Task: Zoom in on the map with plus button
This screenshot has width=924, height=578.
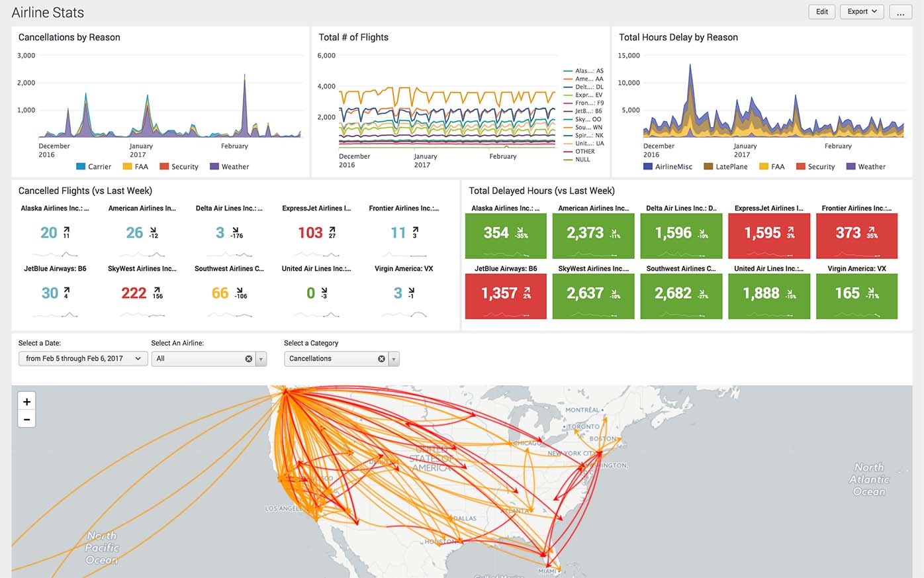Action: (26, 401)
